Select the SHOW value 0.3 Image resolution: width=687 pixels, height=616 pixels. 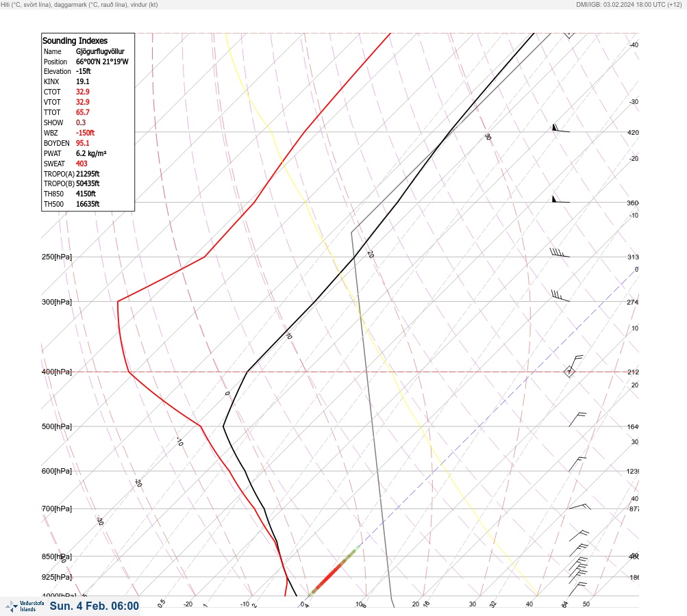[81, 123]
